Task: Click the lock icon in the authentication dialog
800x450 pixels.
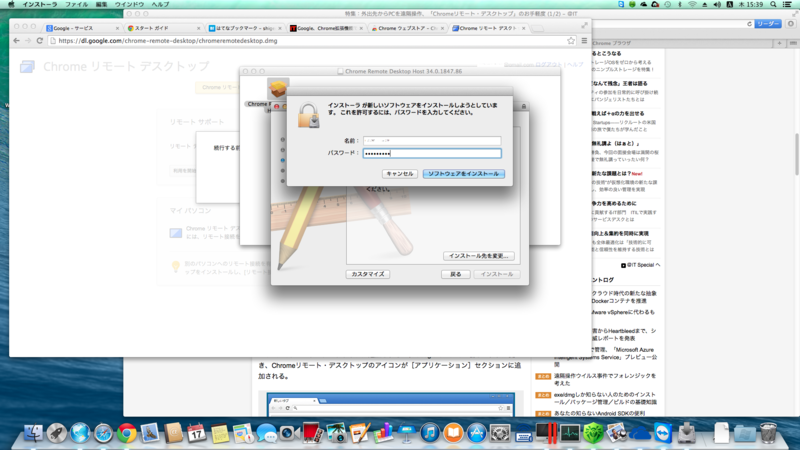Action: (x=308, y=115)
